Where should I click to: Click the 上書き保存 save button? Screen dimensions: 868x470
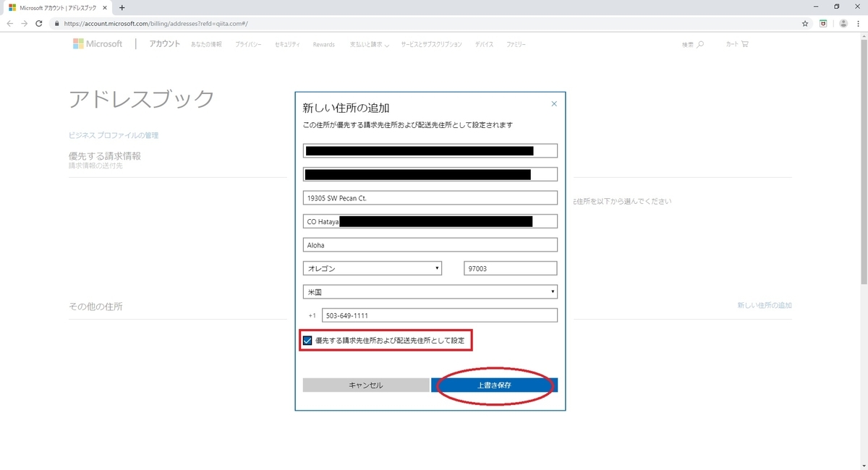tap(494, 385)
